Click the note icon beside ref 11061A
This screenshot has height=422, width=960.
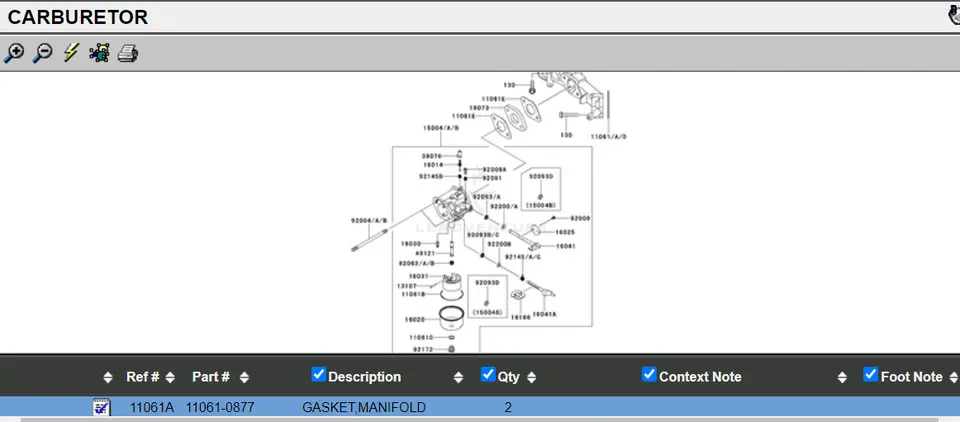pos(101,407)
